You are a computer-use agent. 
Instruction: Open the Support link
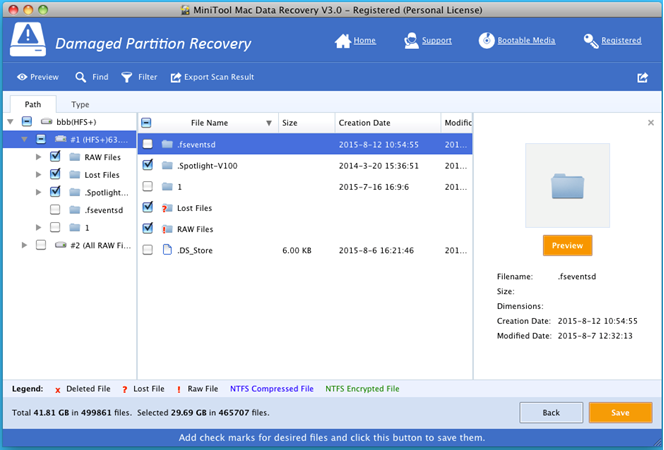tap(437, 41)
